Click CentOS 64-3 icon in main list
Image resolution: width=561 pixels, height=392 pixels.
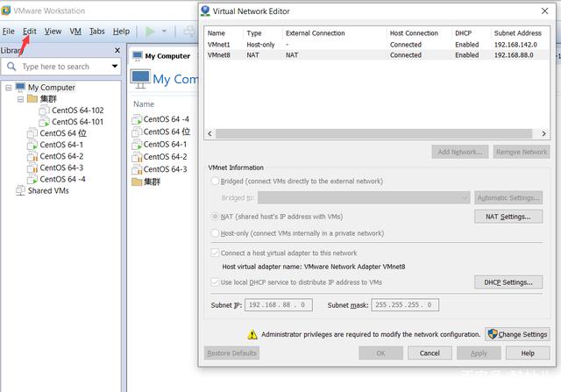pos(137,169)
